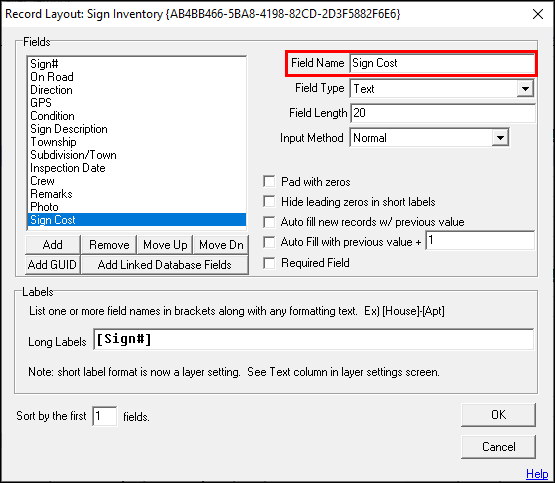Select the highlighted Sign Cost field
This screenshot has height=483, width=555.
137,220
